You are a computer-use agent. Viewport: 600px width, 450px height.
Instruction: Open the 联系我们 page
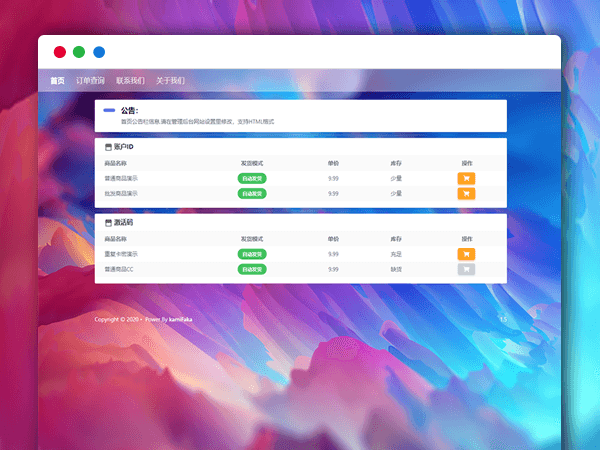[x=130, y=80]
